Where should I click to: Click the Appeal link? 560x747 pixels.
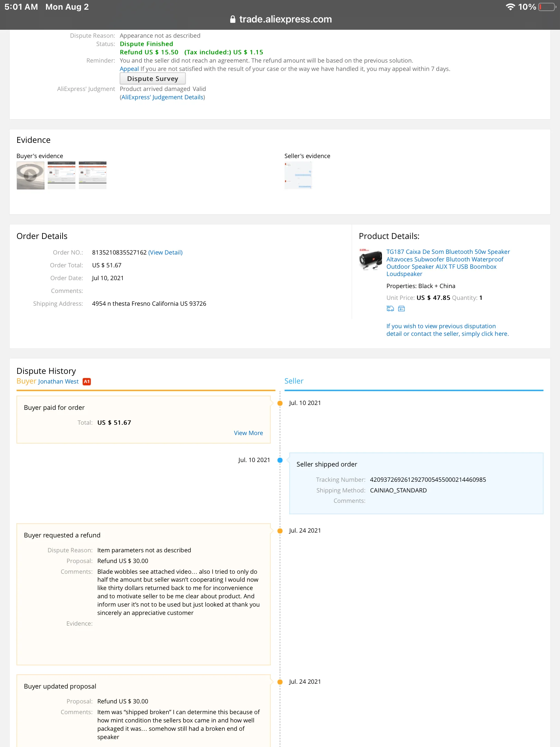click(129, 69)
